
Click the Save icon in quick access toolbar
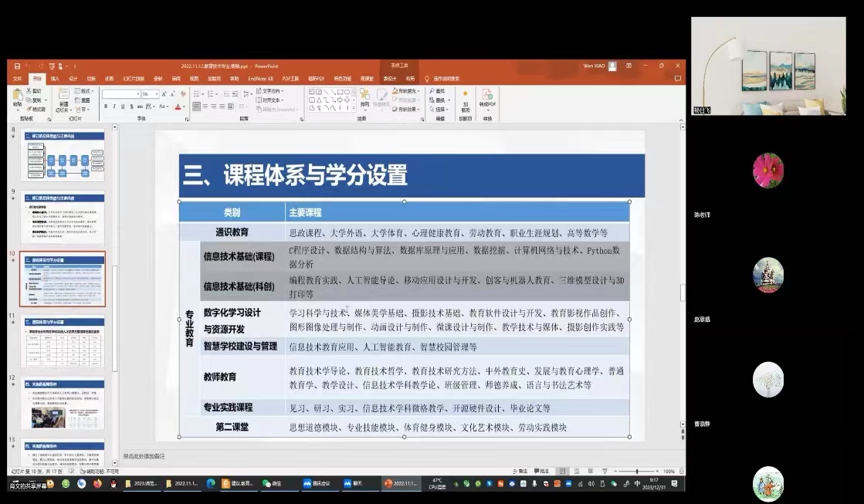click(17, 66)
